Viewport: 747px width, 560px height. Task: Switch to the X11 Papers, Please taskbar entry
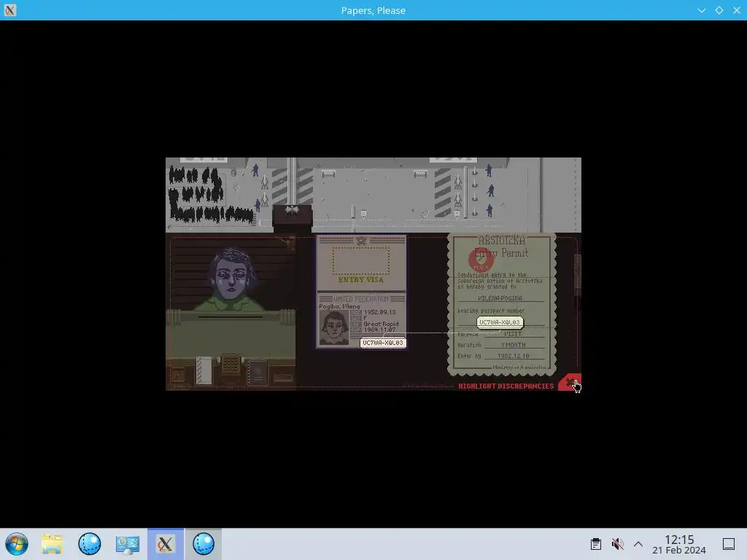[166, 544]
